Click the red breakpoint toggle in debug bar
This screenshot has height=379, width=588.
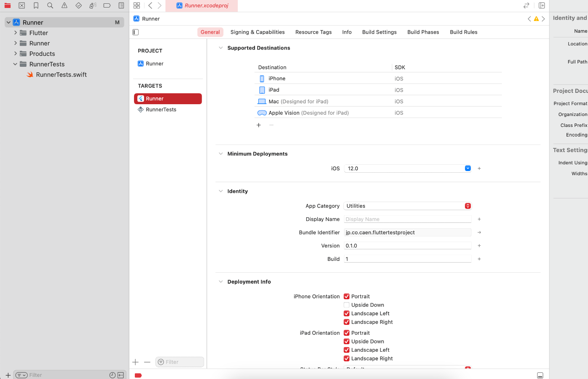pos(138,375)
